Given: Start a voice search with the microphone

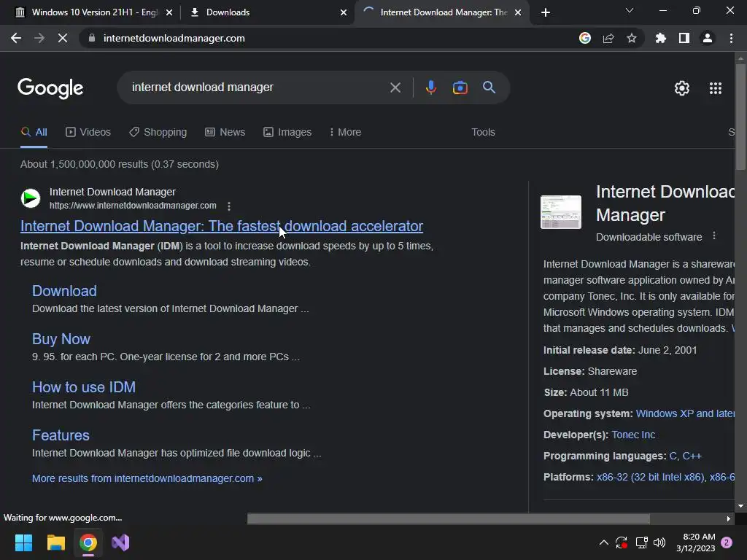Looking at the screenshot, I should [x=430, y=87].
